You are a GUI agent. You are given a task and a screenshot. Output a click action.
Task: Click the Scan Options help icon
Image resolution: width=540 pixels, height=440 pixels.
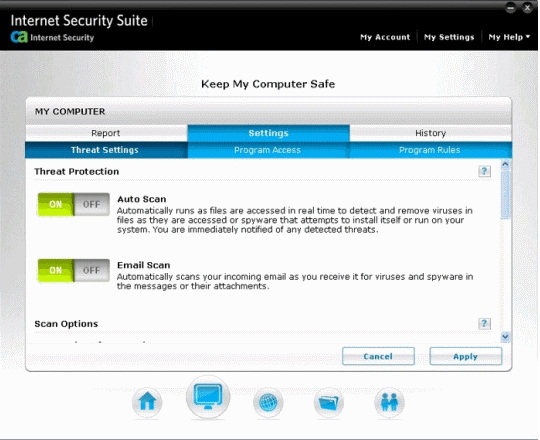(x=484, y=324)
